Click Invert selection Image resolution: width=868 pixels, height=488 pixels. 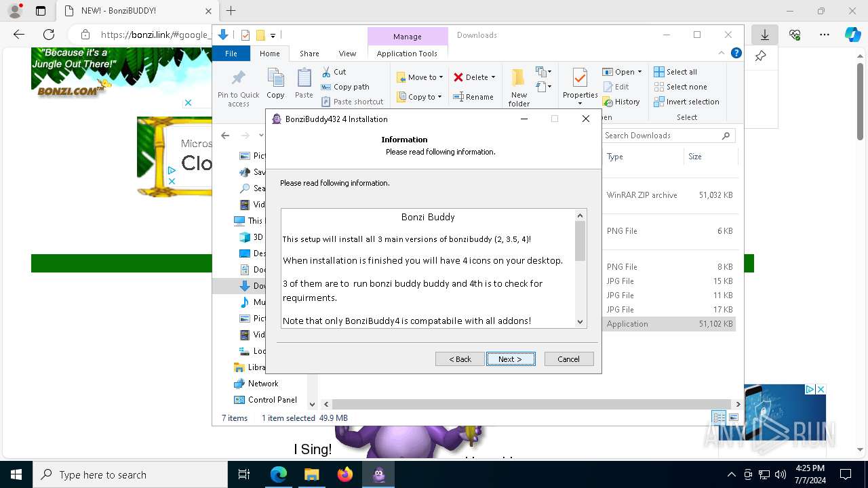[x=686, y=102]
